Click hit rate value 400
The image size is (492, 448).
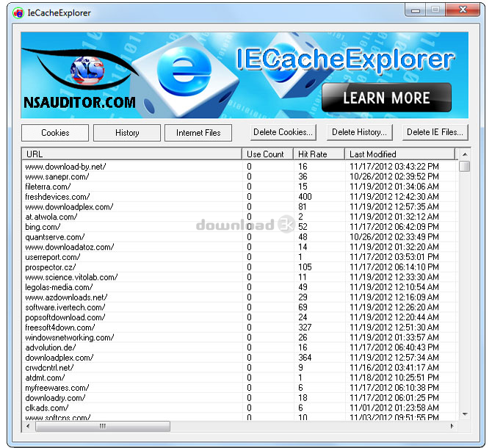pyautogui.click(x=305, y=197)
